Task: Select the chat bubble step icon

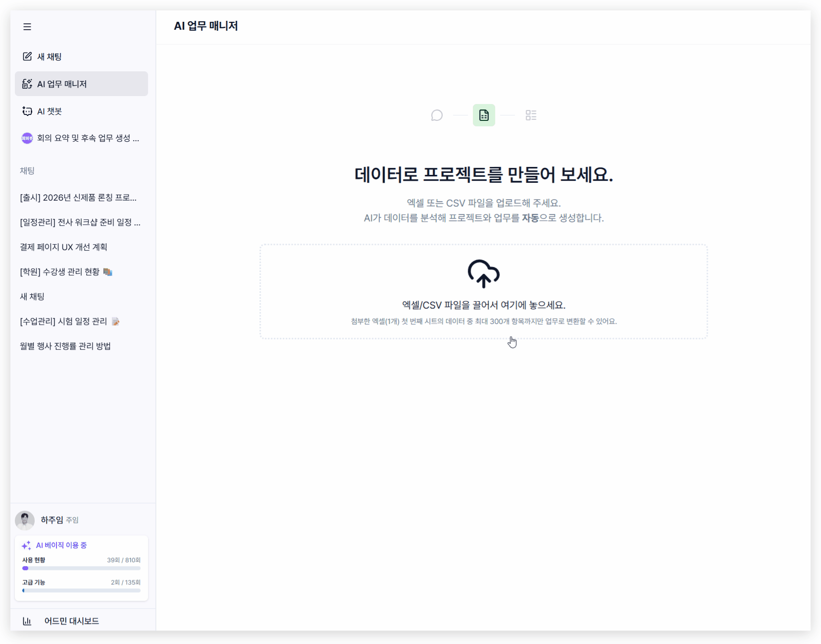Action: click(437, 115)
